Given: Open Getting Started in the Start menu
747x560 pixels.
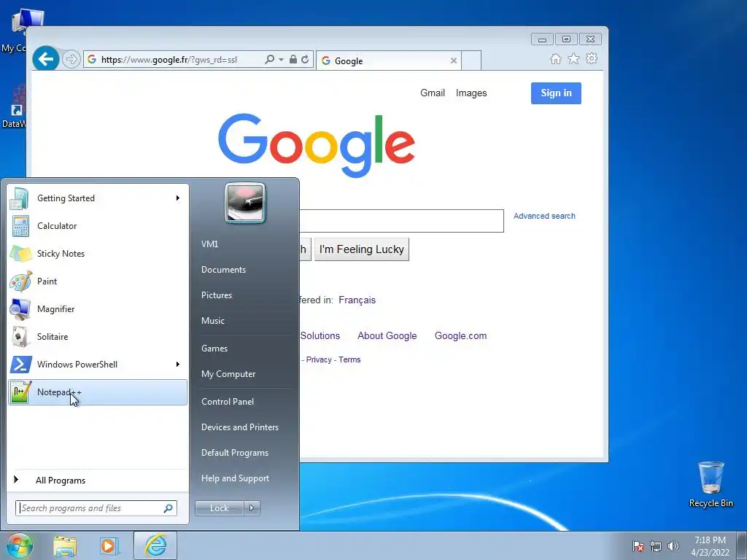Looking at the screenshot, I should (x=98, y=198).
